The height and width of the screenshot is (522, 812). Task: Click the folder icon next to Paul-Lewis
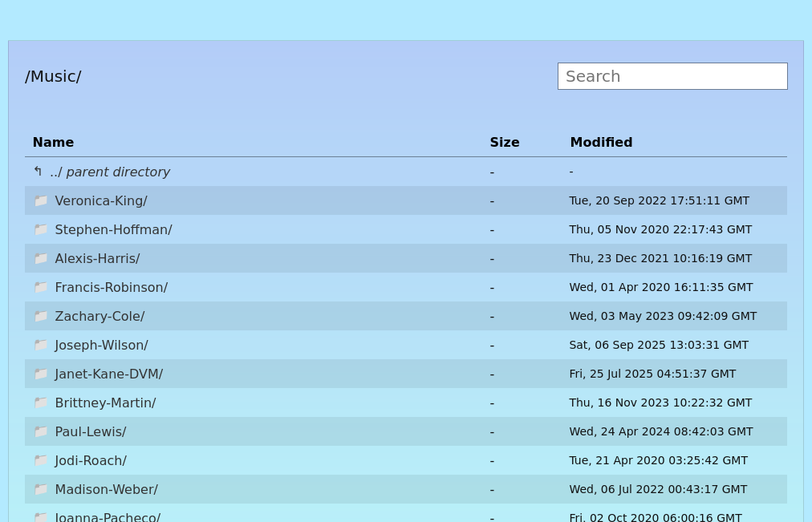coord(41,431)
